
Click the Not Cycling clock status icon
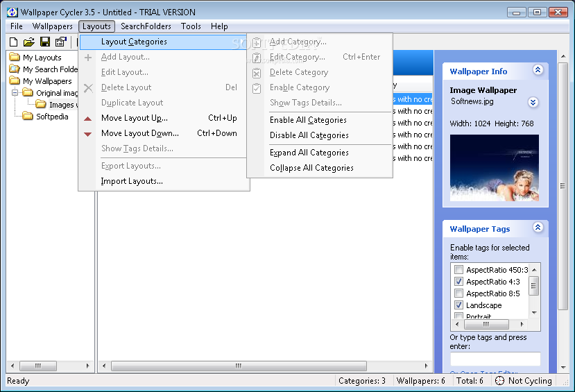tap(499, 381)
